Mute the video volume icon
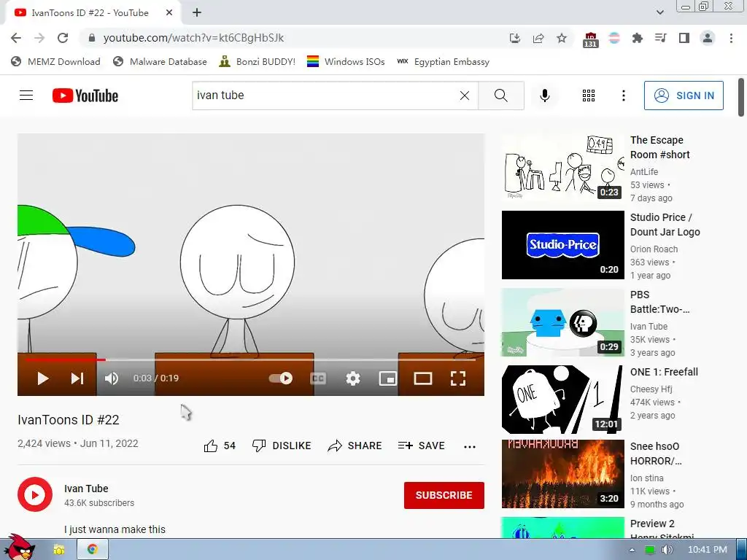 point(112,378)
